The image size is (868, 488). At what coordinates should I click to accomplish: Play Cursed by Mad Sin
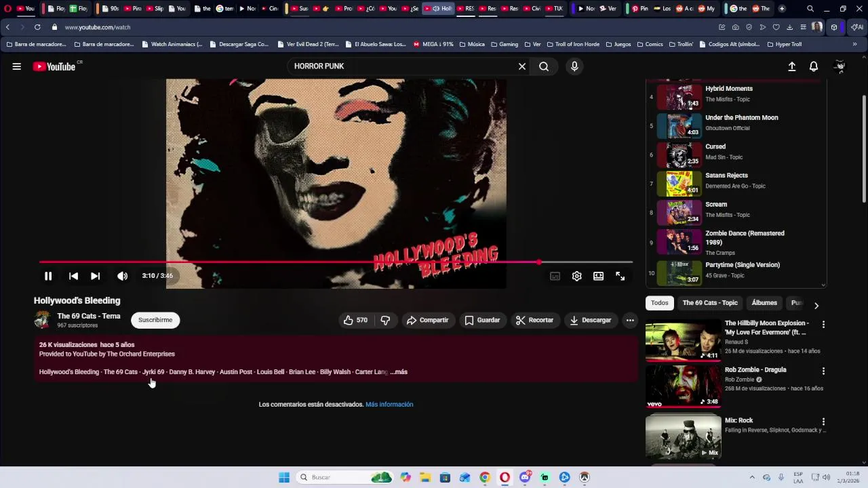[736, 155]
